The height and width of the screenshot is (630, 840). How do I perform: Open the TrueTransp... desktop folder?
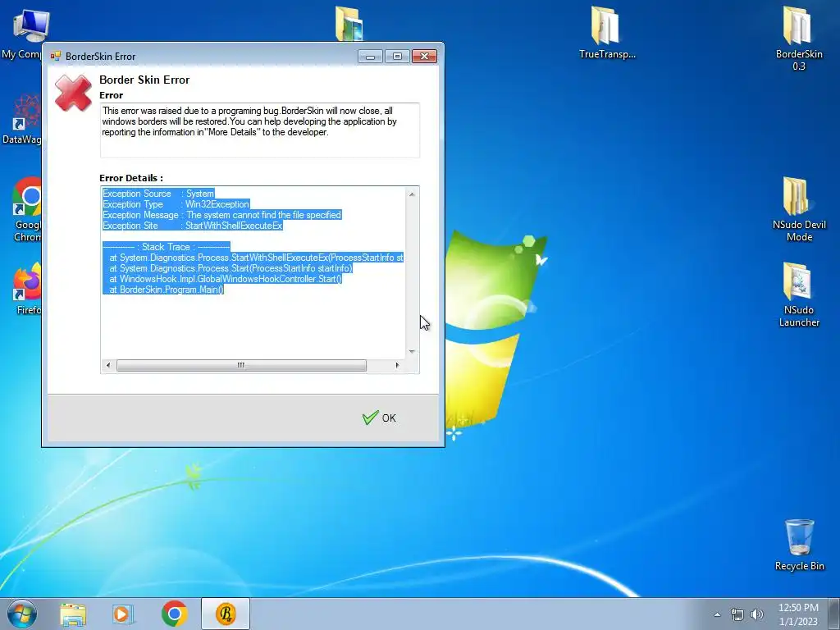tap(607, 33)
